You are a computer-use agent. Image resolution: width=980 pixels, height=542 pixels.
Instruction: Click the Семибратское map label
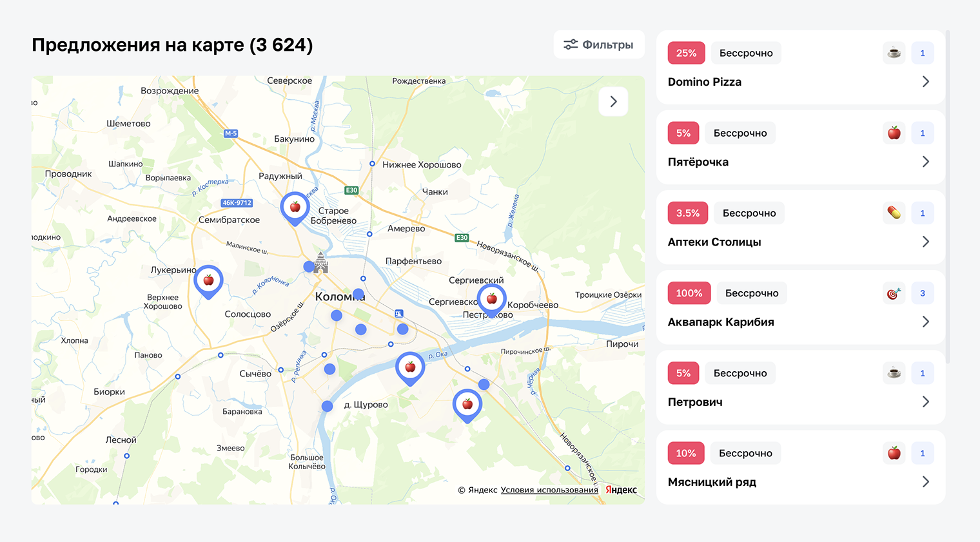point(229,220)
